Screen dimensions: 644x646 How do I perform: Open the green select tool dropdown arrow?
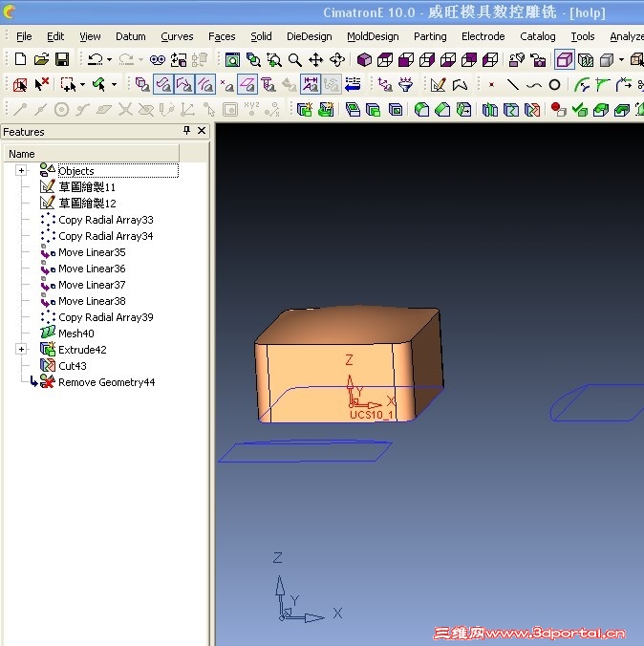(114, 85)
